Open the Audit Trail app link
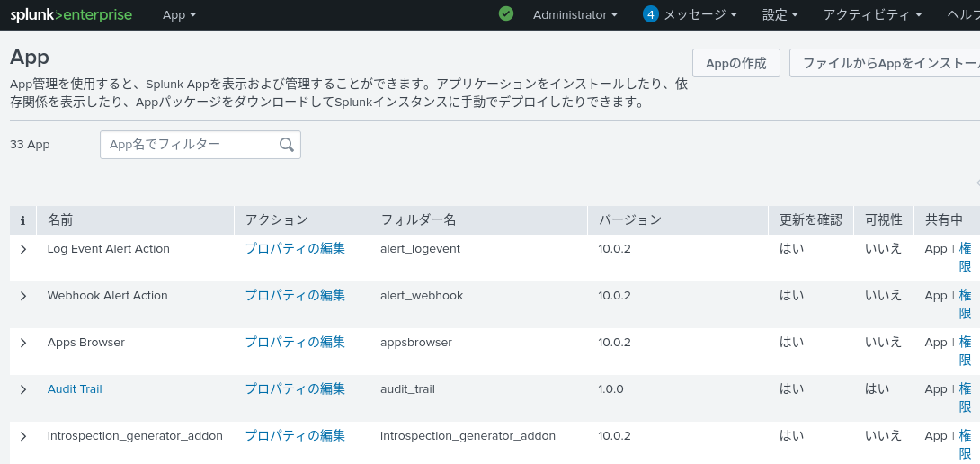Screen dimensions: 980x464 click(x=75, y=389)
